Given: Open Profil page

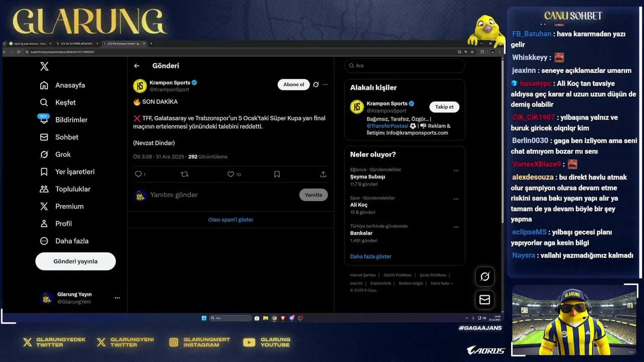Looking at the screenshot, I should [56, 224].
